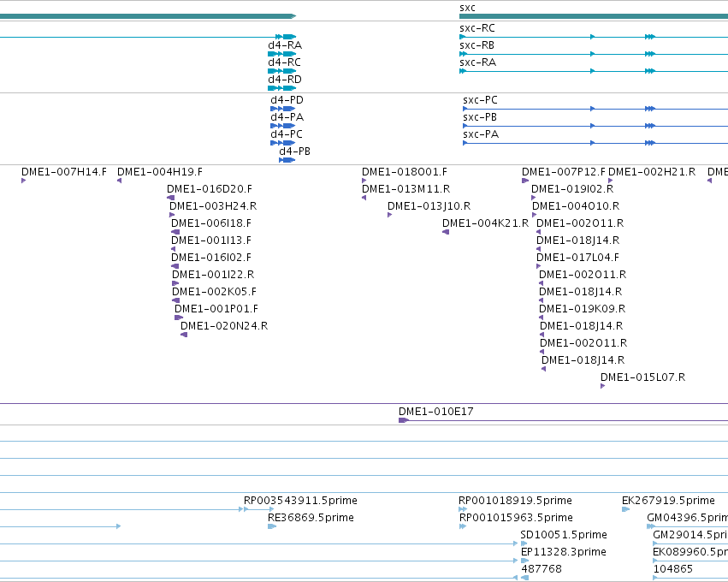Open EST EK267919.5prime

[669, 501]
